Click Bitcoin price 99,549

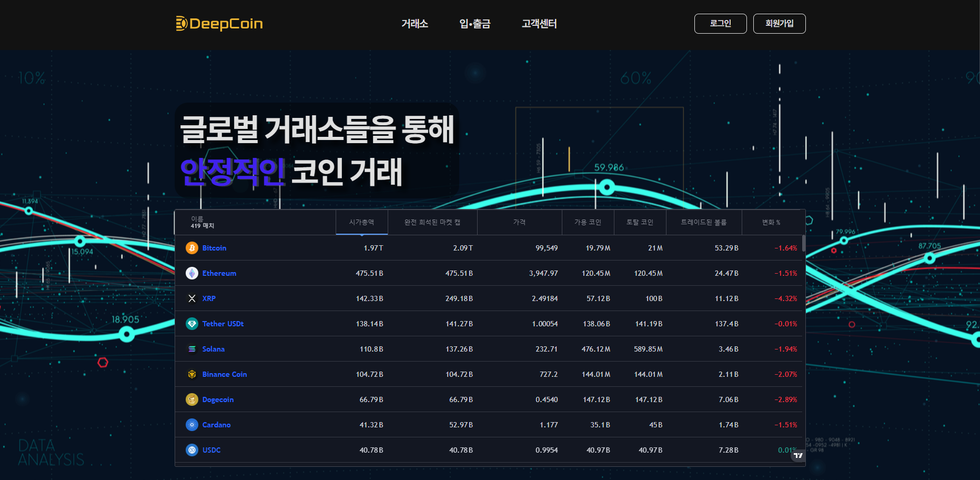coord(547,248)
